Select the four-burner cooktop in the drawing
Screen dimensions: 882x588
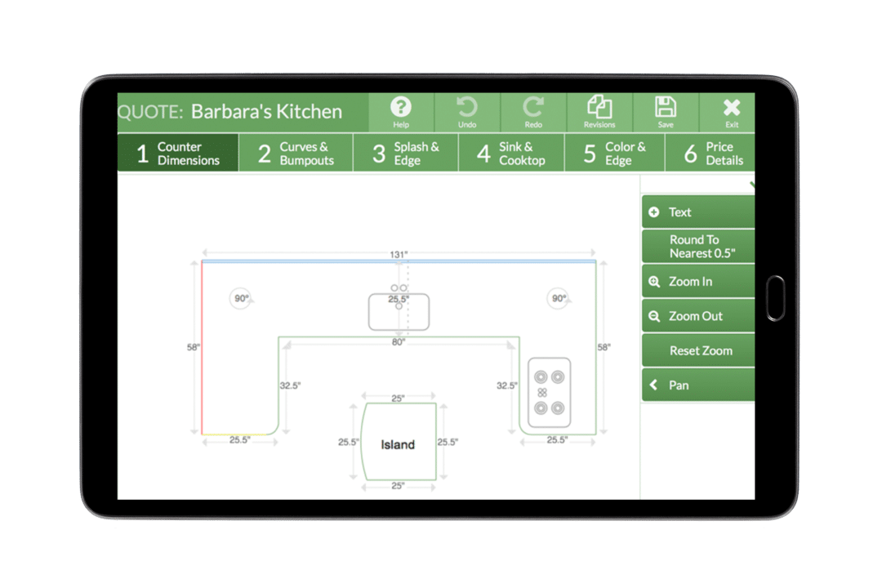tap(549, 392)
